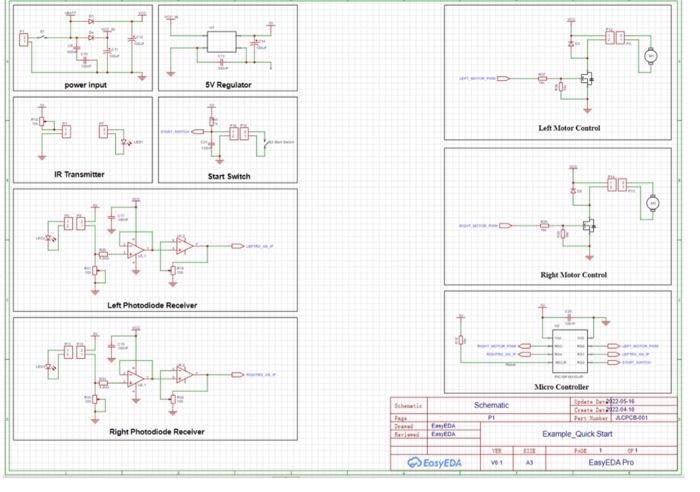This screenshot has width=700, height=492.
Task: Select the ground symbol in Right Motor Control
Action: (x=590, y=257)
